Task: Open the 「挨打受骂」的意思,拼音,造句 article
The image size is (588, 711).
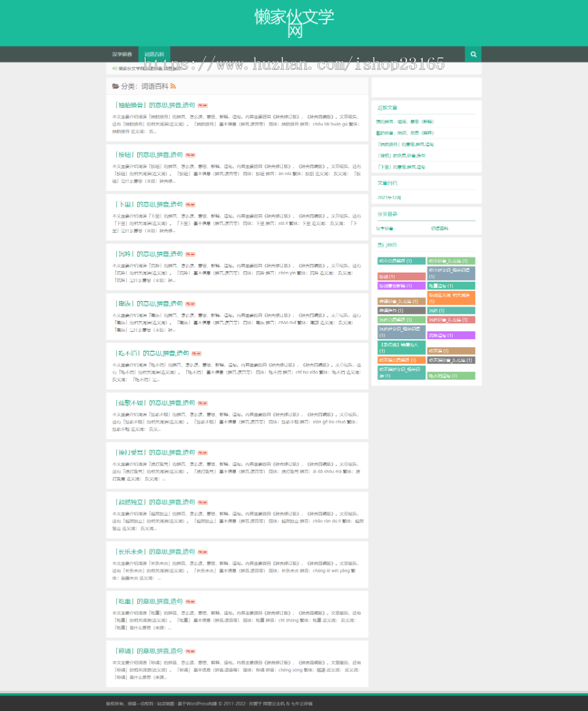Action: coord(154,452)
